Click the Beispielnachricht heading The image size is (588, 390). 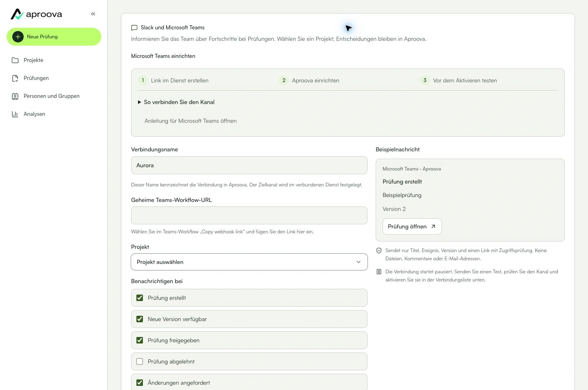(x=398, y=149)
